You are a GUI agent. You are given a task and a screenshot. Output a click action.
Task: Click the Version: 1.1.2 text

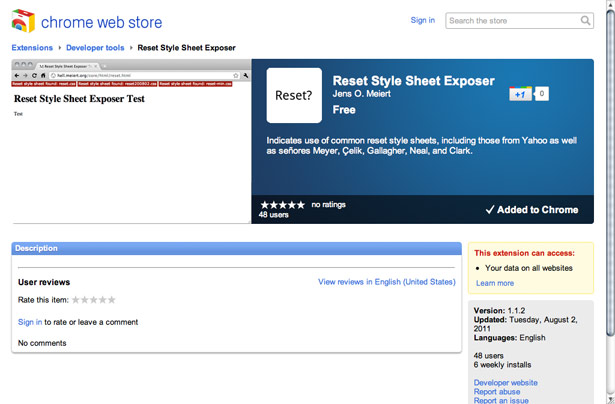[499, 311]
